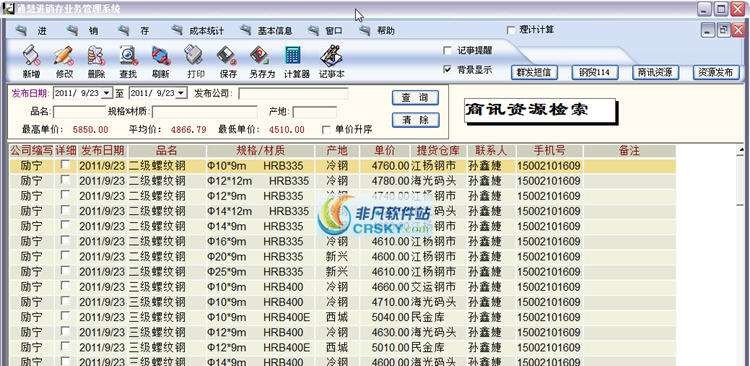
Task: Select the price cell 4780.00
Action: [385, 181]
